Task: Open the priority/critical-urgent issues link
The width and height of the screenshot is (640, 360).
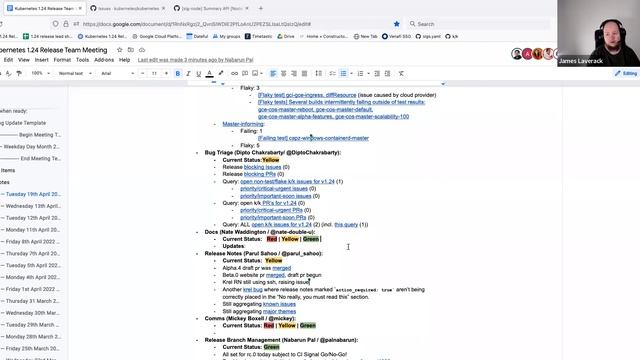Action: click(x=273, y=189)
